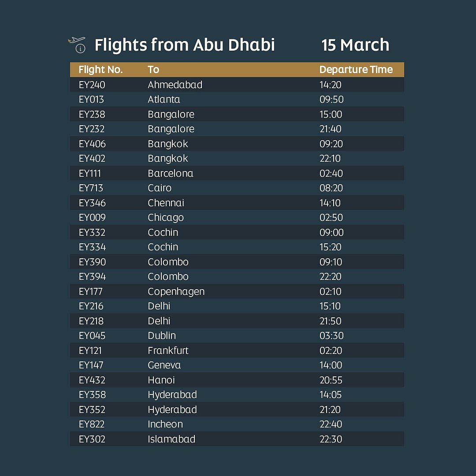Screen dimensions: 476x476
Task: Open the Geneva flight entry
Action: (x=164, y=365)
